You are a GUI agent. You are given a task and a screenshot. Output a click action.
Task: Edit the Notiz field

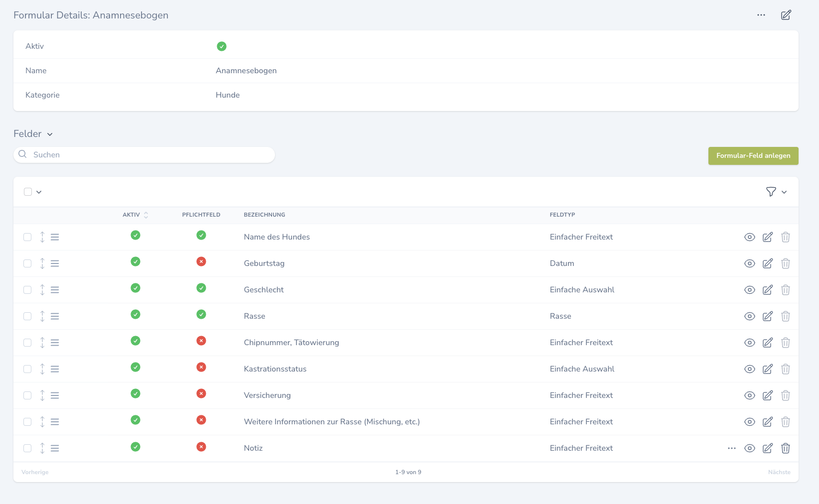tap(768, 448)
